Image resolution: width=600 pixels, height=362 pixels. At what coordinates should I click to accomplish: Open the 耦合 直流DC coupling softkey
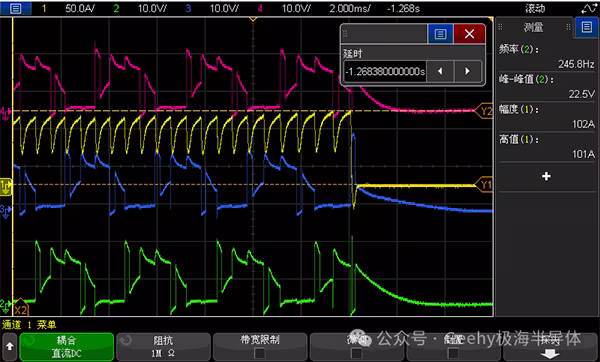(67, 346)
